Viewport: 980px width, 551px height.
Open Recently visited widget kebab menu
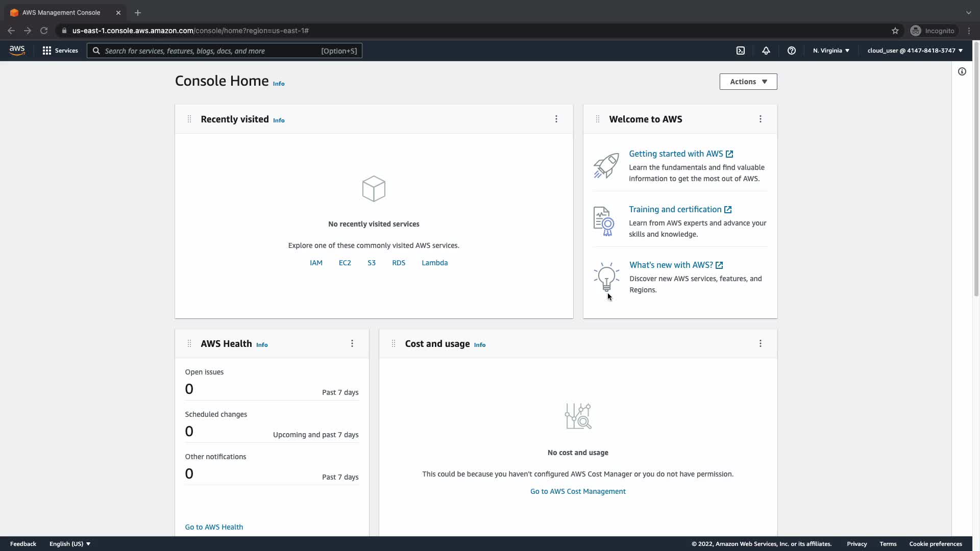pyautogui.click(x=556, y=119)
